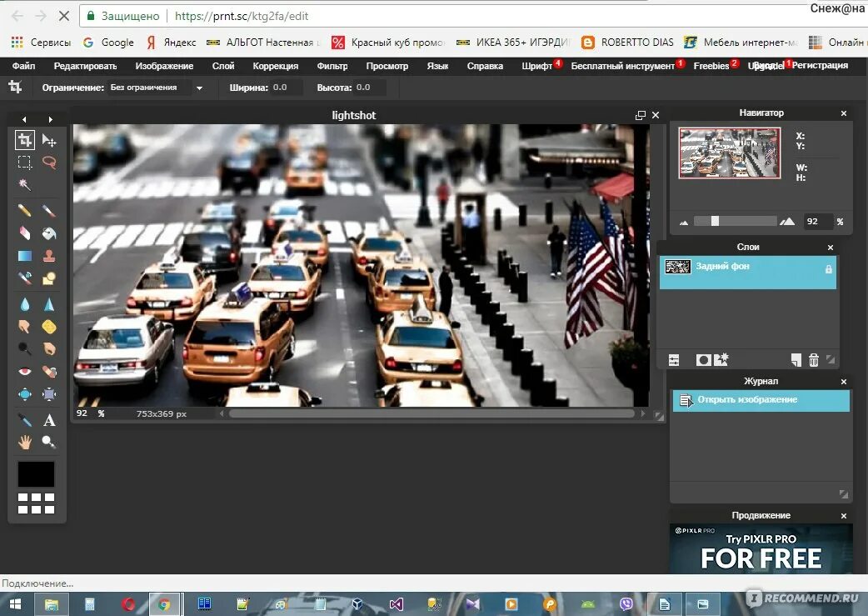The width and height of the screenshot is (868, 616).
Task: Select the Задний фон layer thumbnail
Action: click(x=677, y=267)
